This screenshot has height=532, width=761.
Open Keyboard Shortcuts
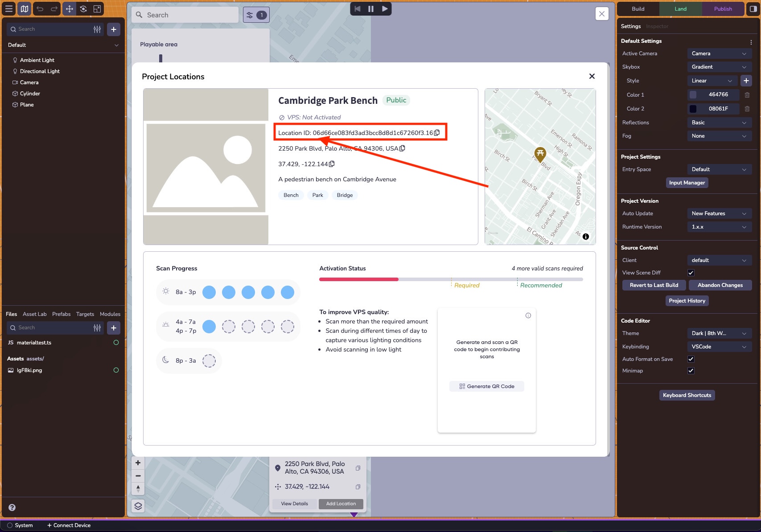687,395
